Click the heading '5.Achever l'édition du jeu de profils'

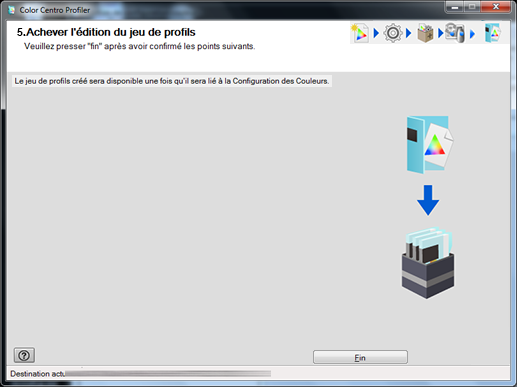106,32
